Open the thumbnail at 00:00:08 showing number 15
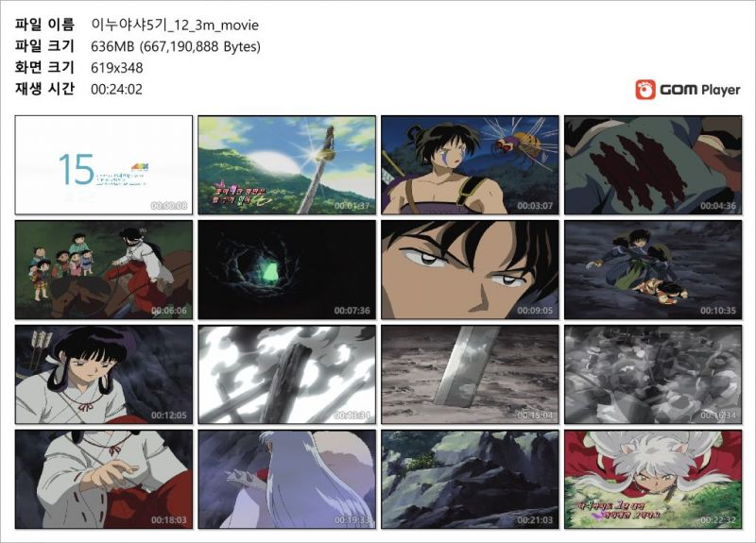 pos(104,164)
